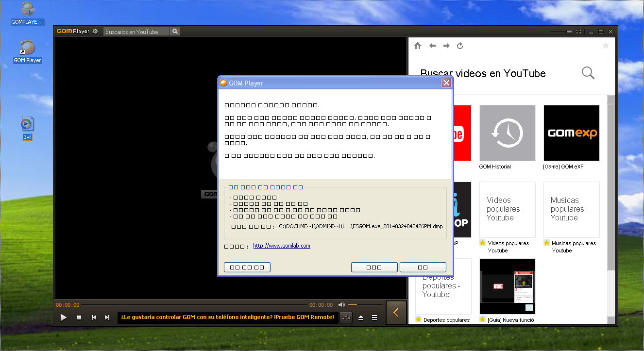
Task: Open the GOM eXP game thumbnail
Action: [x=571, y=133]
